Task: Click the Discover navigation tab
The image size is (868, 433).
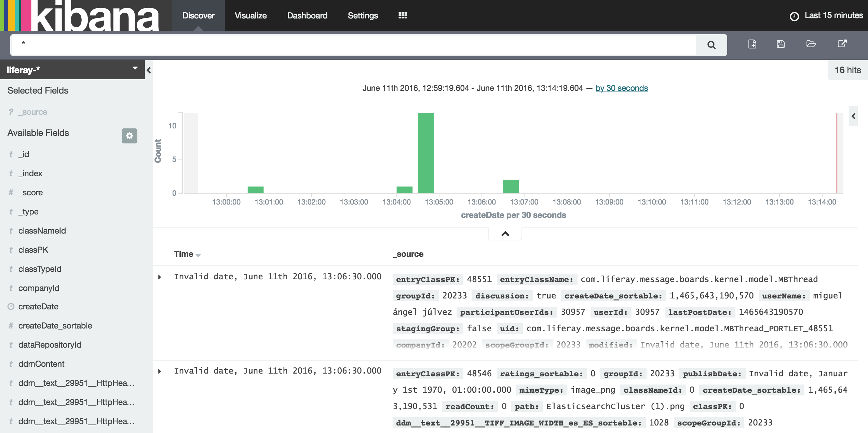Action: coord(198,15)
